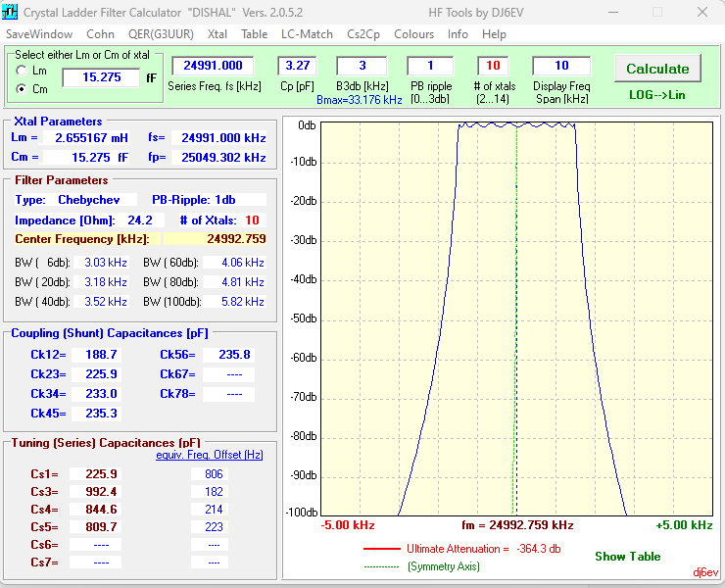
Task: Click the DISHAL app icon in title bar
Action: click(x=13, y=13)
